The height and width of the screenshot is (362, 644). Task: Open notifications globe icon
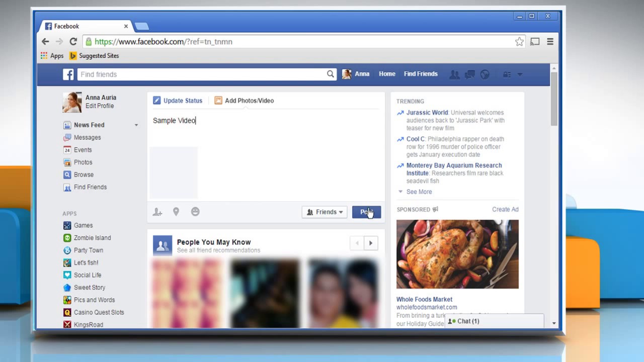pos(485,74)
